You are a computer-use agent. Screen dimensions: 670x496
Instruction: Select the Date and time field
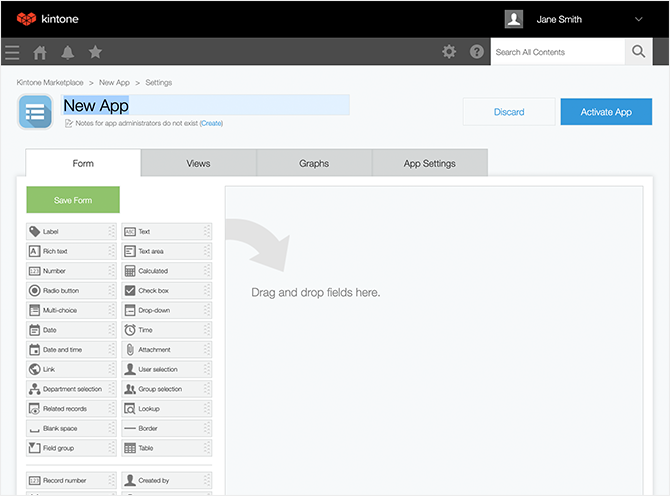coord(71,349)
